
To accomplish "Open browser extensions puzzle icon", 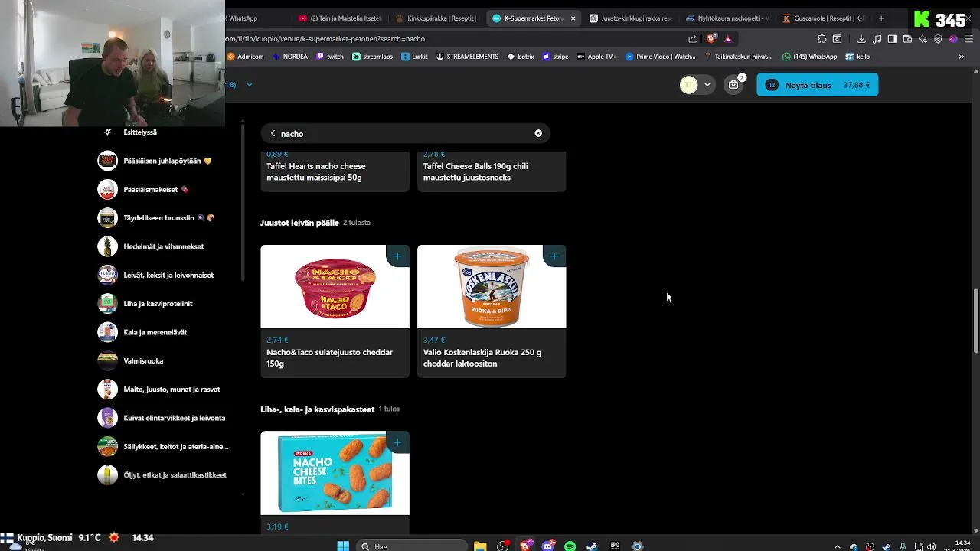I will [x=822, y=39].
